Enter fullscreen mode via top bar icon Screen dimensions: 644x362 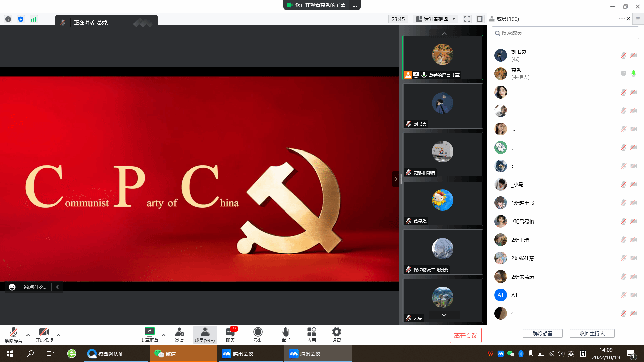coord(467,19)
